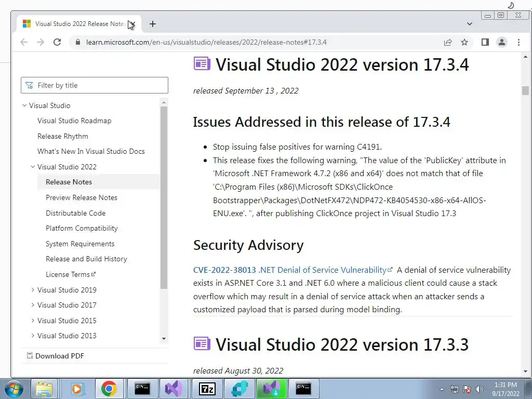Switch to Chrome in the taskbar
The image size is (532, 399).
coord(109,389)
